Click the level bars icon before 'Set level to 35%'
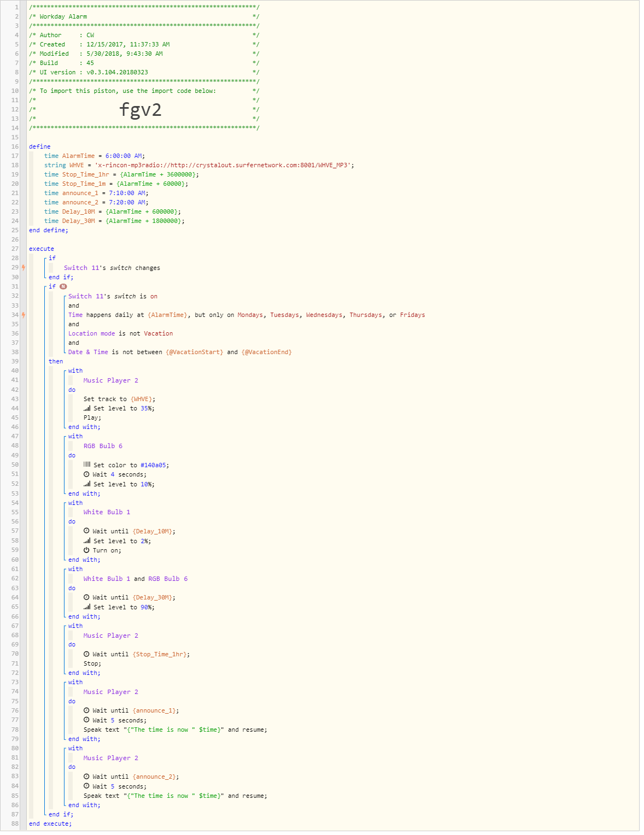This screenshot has width=644, height=835. (x=87, y=408)
